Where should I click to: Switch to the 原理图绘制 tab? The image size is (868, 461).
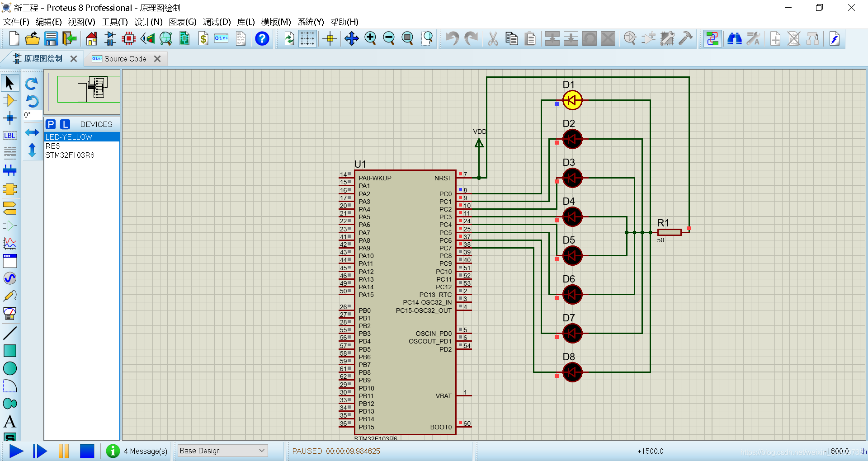pyautogui.click(x=43, y=59)
